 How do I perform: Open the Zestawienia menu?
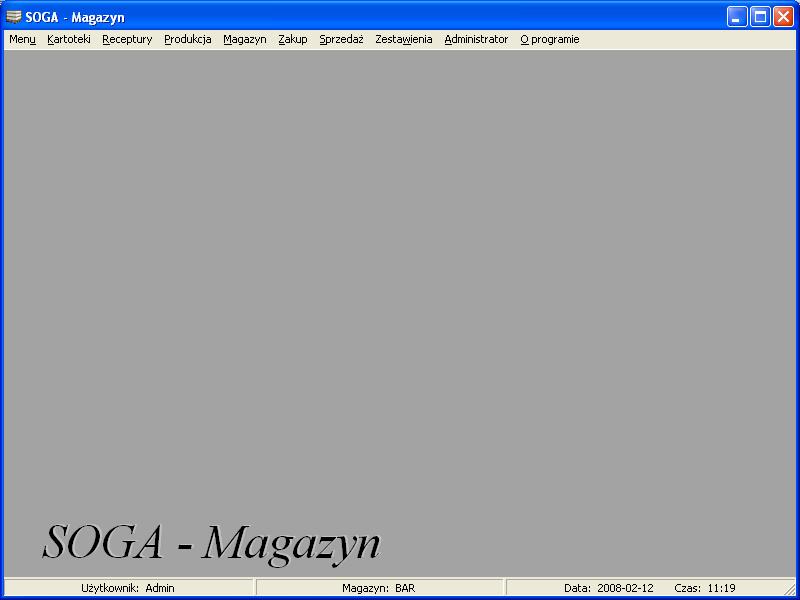tap(404, 39)
